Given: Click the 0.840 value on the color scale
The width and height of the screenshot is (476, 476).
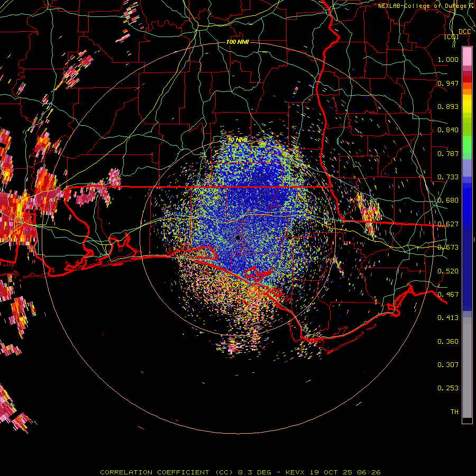Looking at the screenshot, I should tap(448, 130).
